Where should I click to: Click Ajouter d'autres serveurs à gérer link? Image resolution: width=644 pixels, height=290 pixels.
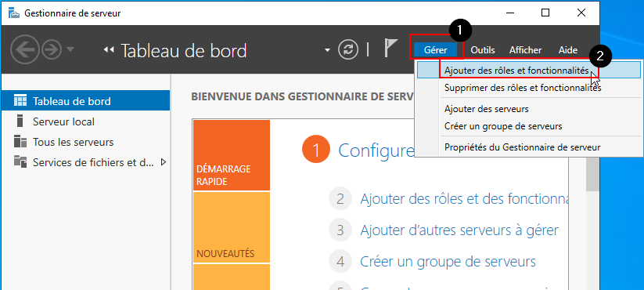click(459, 230)
